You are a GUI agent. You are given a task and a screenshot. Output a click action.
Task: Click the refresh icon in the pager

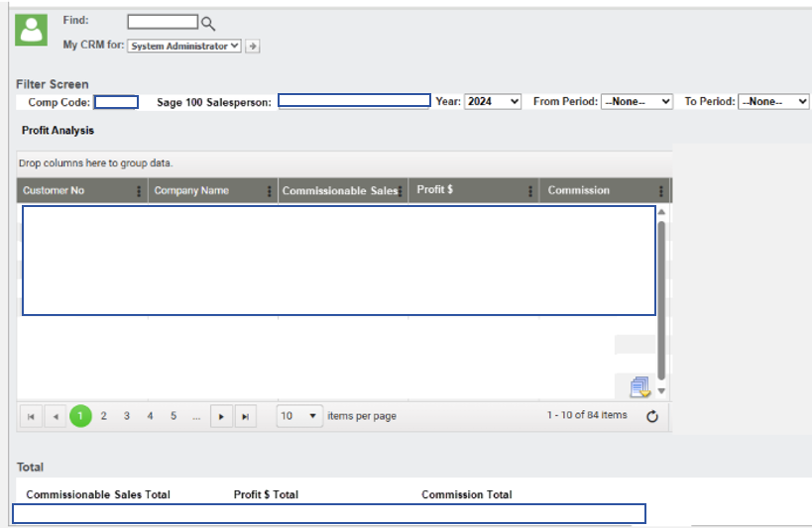tap(651, 417)
